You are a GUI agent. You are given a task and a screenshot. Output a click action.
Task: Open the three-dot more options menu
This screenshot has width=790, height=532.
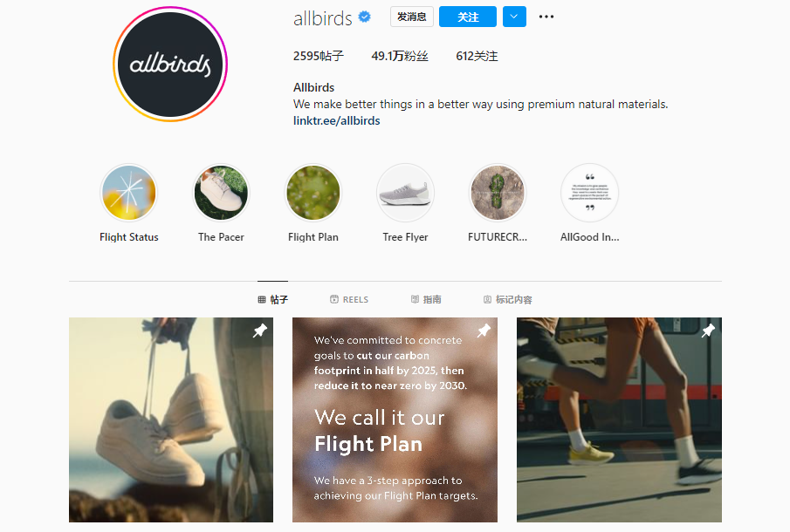click(546, 17)
